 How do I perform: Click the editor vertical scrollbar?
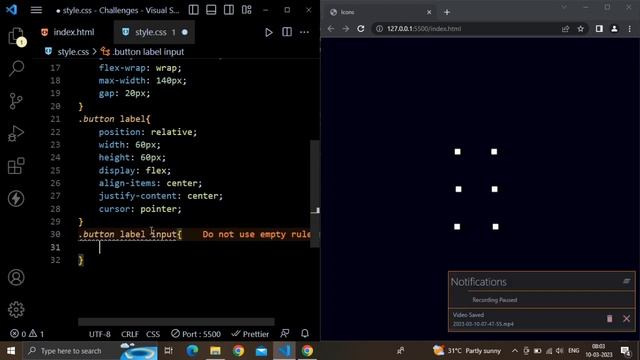pyautogui.click(x=314, y=194)
